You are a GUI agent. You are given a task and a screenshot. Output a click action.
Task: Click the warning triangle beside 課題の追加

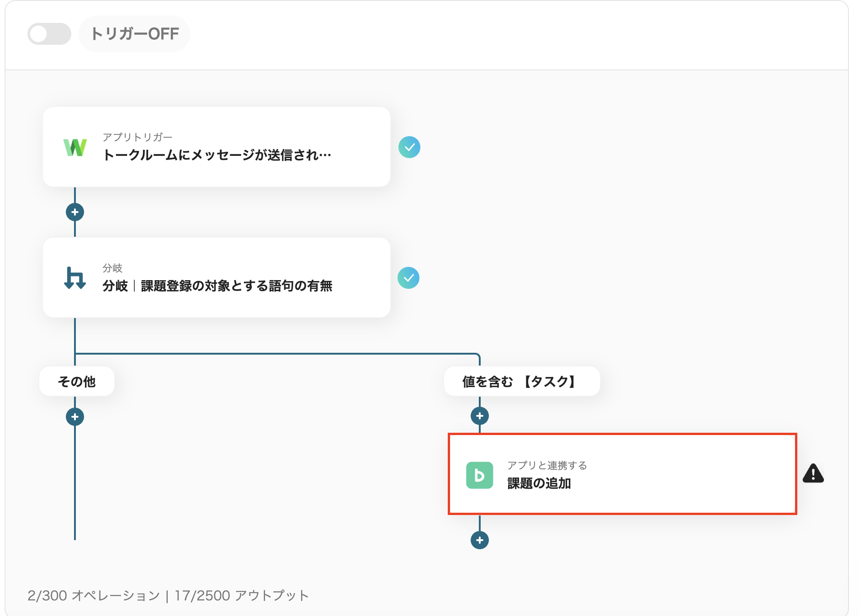tap(813, 474)
